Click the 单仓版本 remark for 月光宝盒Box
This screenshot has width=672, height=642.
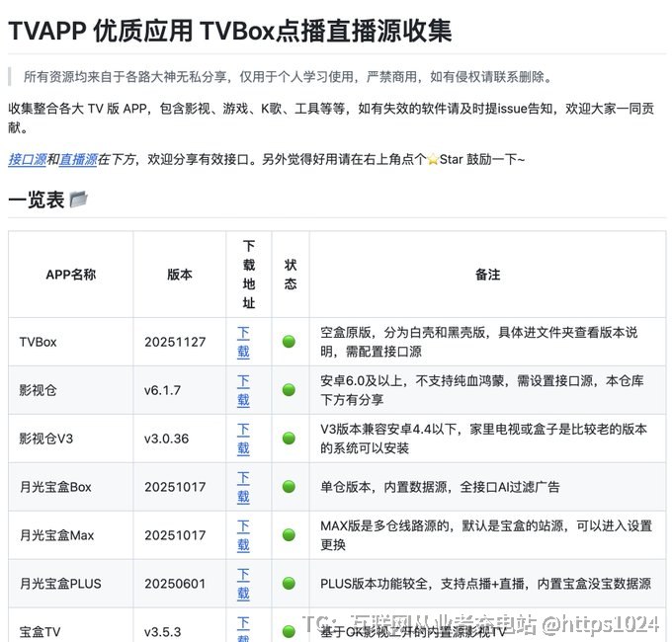tap(488, 487)
